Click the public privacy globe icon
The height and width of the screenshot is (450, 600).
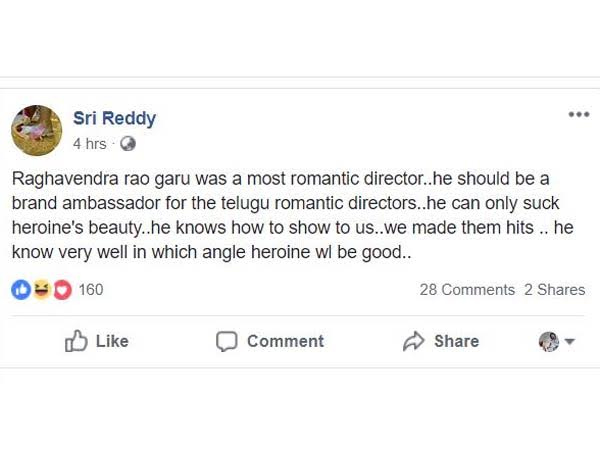click(127, 144)
